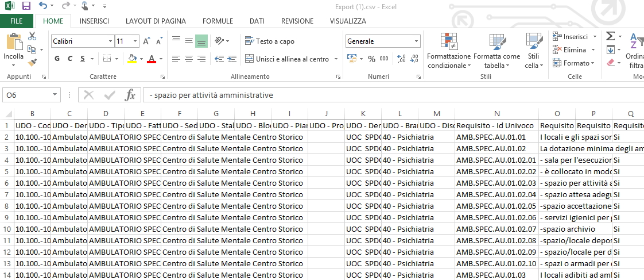This screenshot has width=644, height=280.
Task: Click the AutoSum sigma icon
Action: click(x=610, y=36)
